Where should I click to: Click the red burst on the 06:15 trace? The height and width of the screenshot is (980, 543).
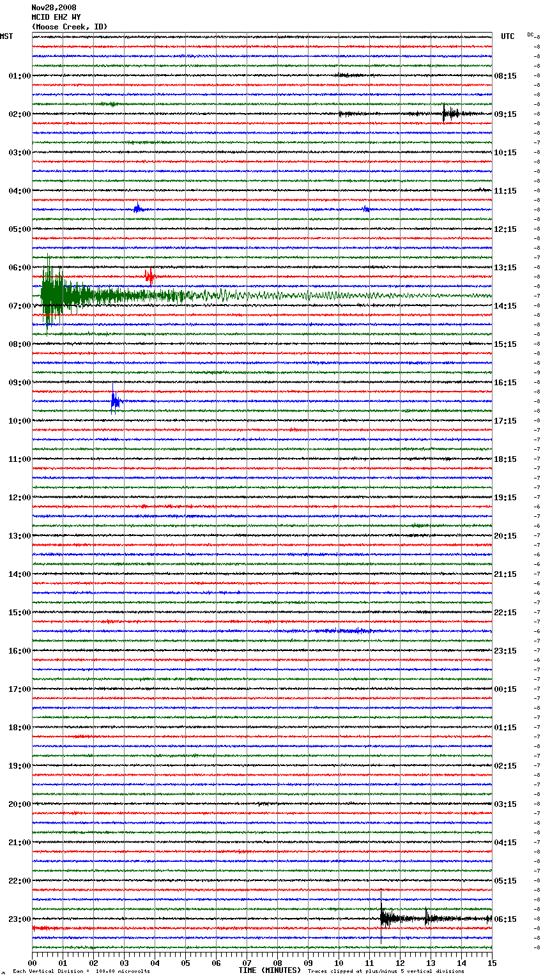(149, 277)
